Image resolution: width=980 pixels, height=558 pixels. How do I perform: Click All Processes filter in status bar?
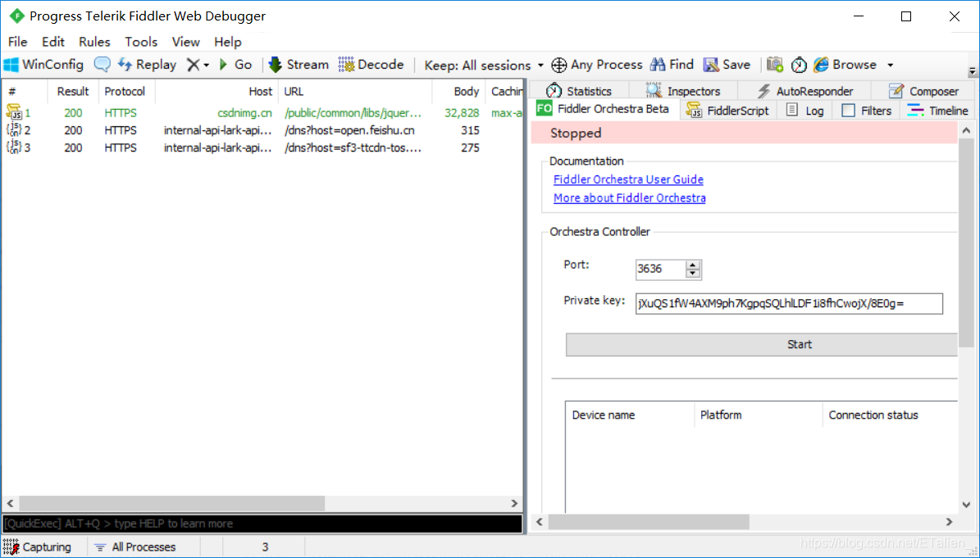click(135, 547)
